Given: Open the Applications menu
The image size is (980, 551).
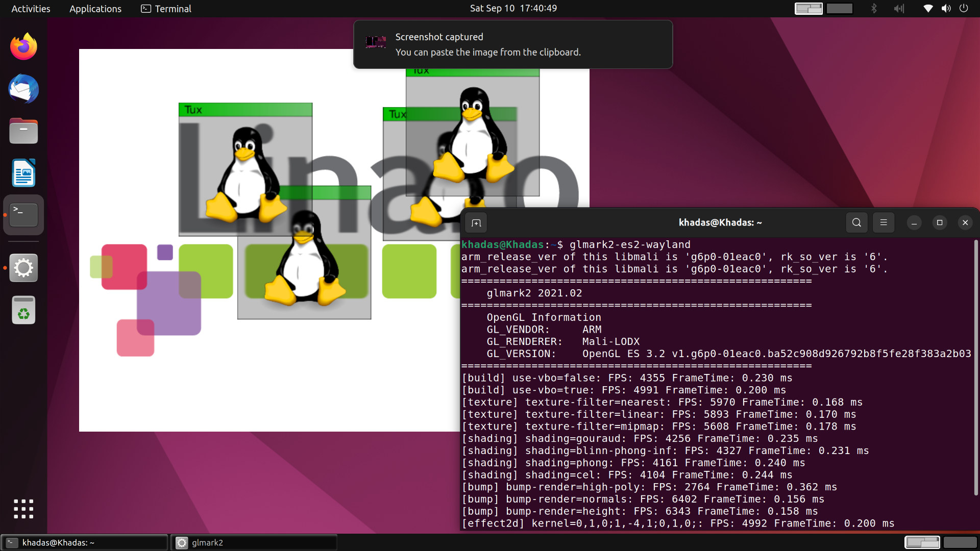Looking at the screenshot, I should tap(95, 9).
